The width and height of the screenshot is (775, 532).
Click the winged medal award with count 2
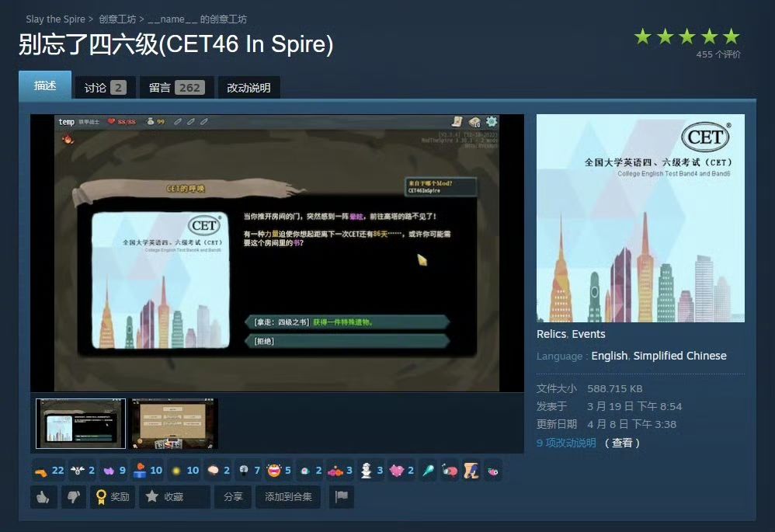click(82, 471)
